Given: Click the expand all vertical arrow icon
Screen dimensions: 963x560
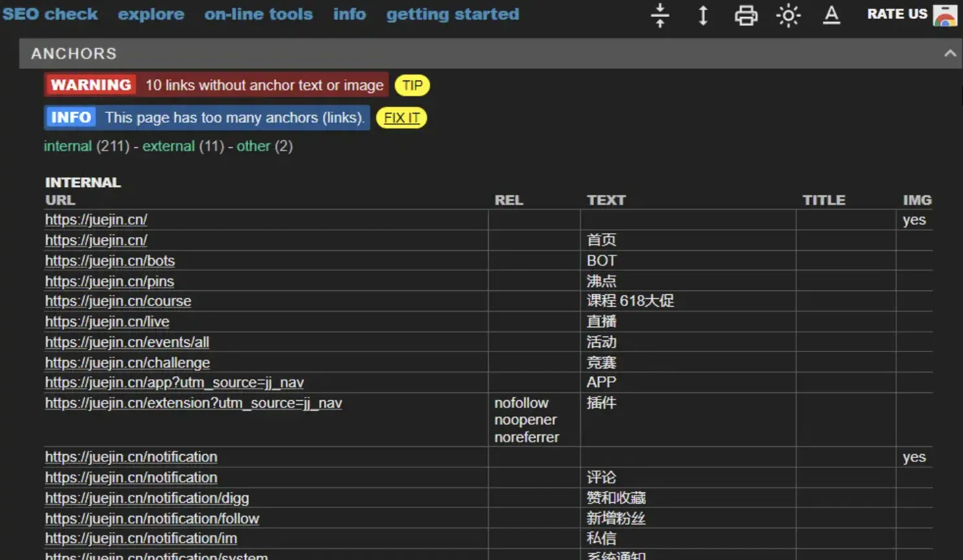Looking at the screenshot, I should [x=702, y=15].
